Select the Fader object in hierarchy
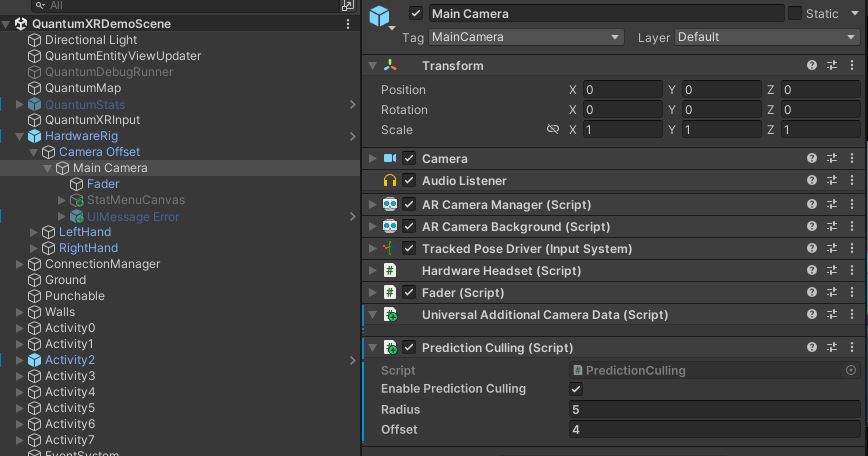The image size is (868, 456). pos(103,184)
